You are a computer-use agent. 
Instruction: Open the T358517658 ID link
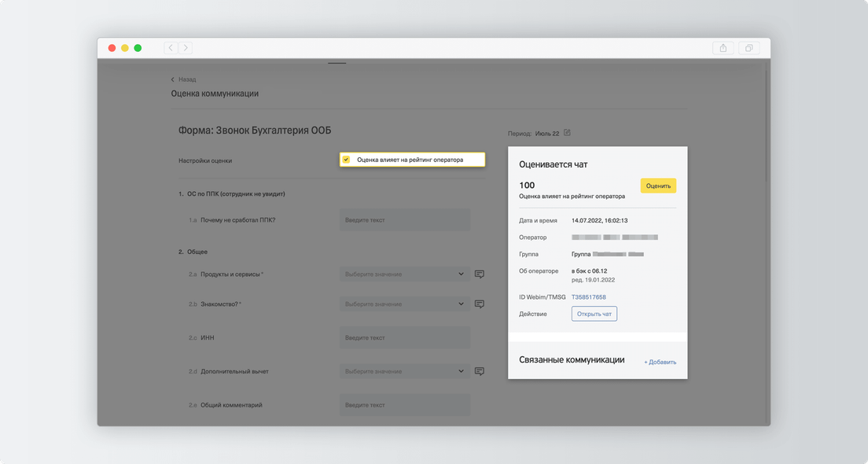588,297
